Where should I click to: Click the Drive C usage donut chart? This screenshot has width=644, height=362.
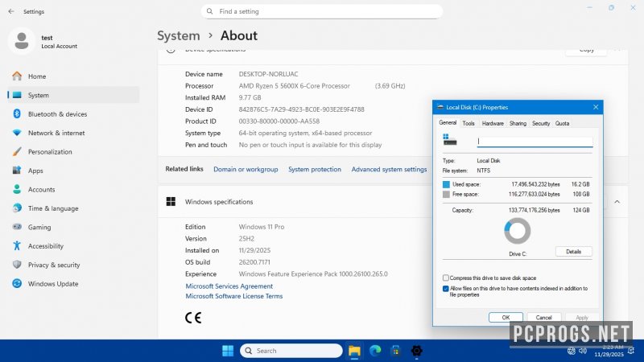click(x=517, y=231)
